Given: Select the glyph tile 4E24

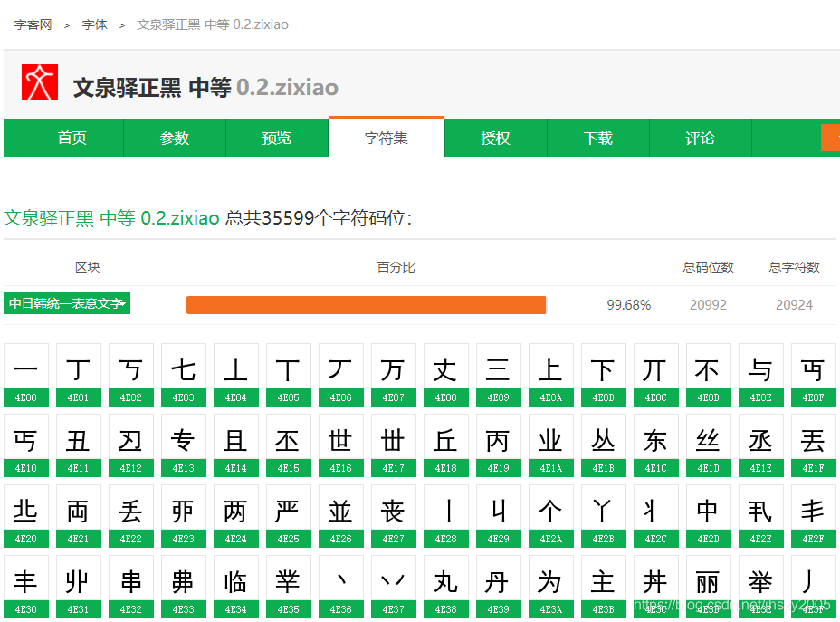Looking at the screenshot, I should coord(235,516).
